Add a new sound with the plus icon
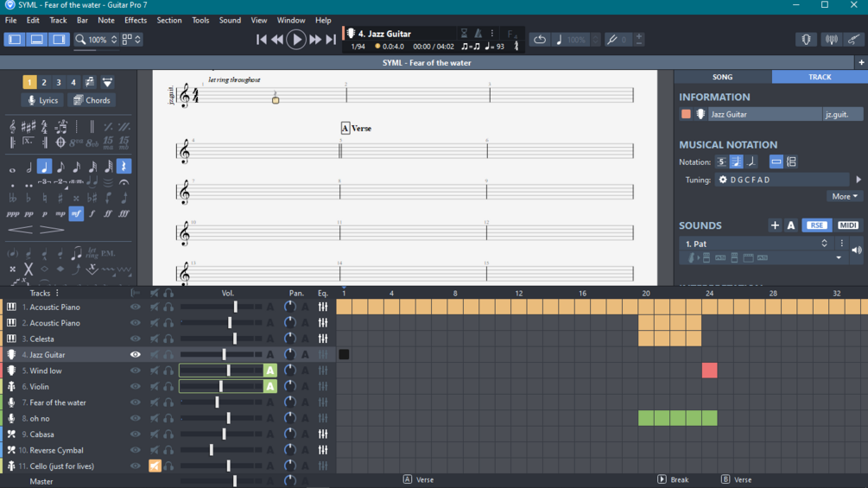This screenshot has height=488, width=868. (x=775, y=225)
